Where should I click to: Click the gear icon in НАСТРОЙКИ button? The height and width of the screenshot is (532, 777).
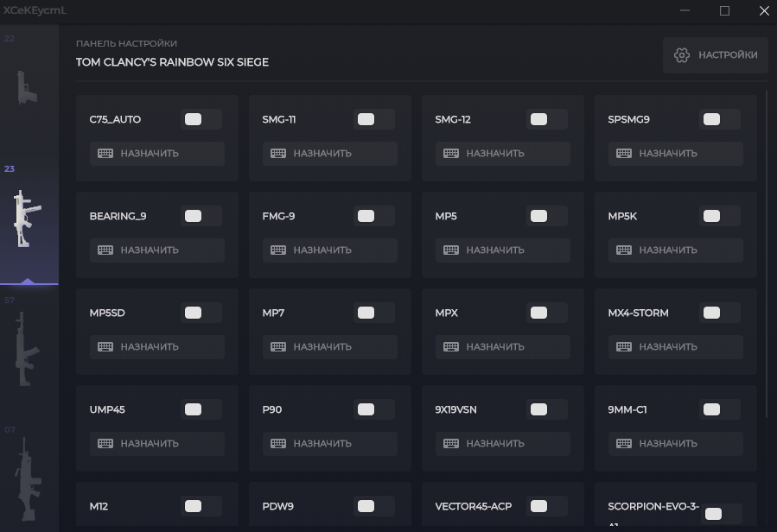(x=682, y=55)
